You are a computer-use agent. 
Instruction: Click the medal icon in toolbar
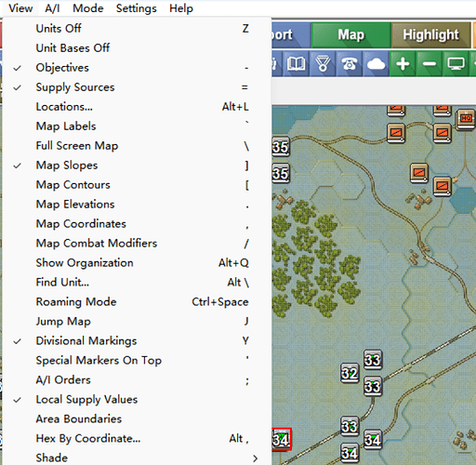(323, 64)
